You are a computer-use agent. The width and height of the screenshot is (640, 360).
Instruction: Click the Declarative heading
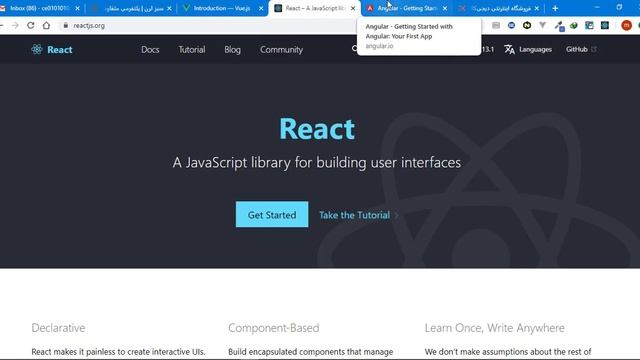[x=58, y=328]
